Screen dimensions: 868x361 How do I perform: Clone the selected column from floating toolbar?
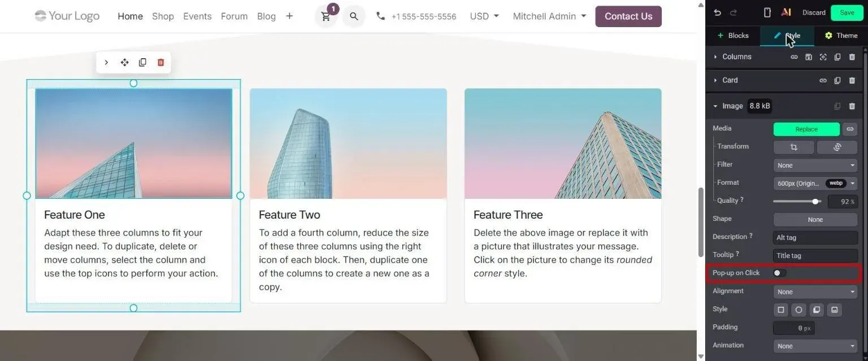click(x=142, y=62)
